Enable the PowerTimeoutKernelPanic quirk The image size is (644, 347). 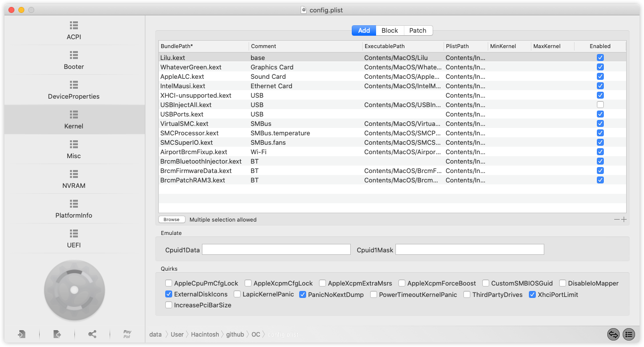[x=374, y=294]
